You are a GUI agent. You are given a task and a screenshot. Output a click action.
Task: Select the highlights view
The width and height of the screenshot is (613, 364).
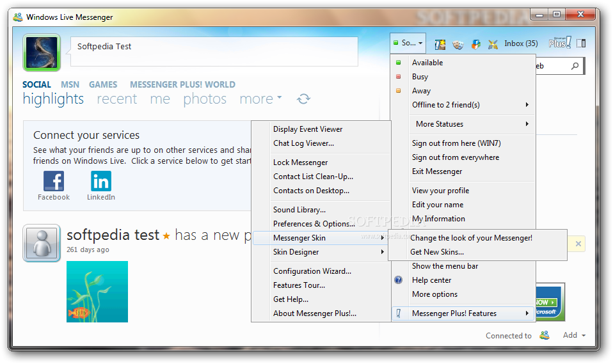click(53, 99)
